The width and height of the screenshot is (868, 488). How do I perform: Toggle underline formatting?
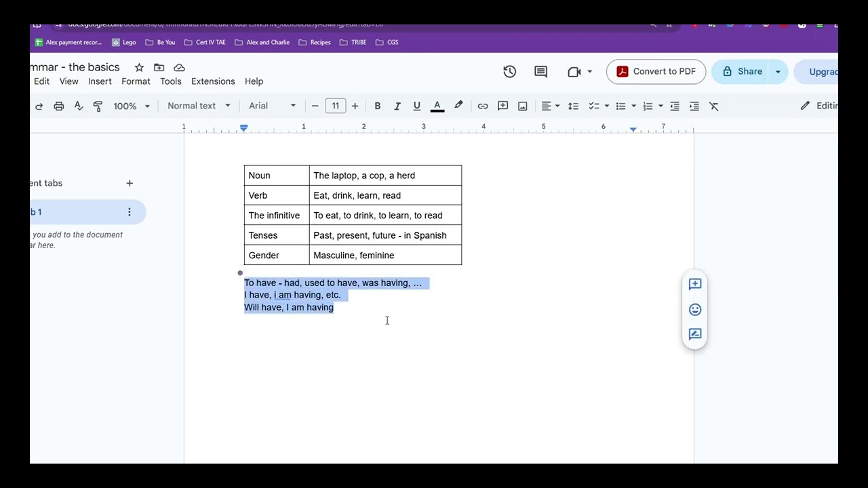417,106
